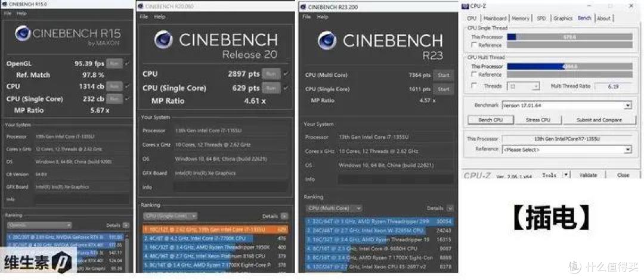The width and height of the screenshot is (644, 280).
Task: Click CPU Multi Thread This Processor score bar
Action: point(569,67)
